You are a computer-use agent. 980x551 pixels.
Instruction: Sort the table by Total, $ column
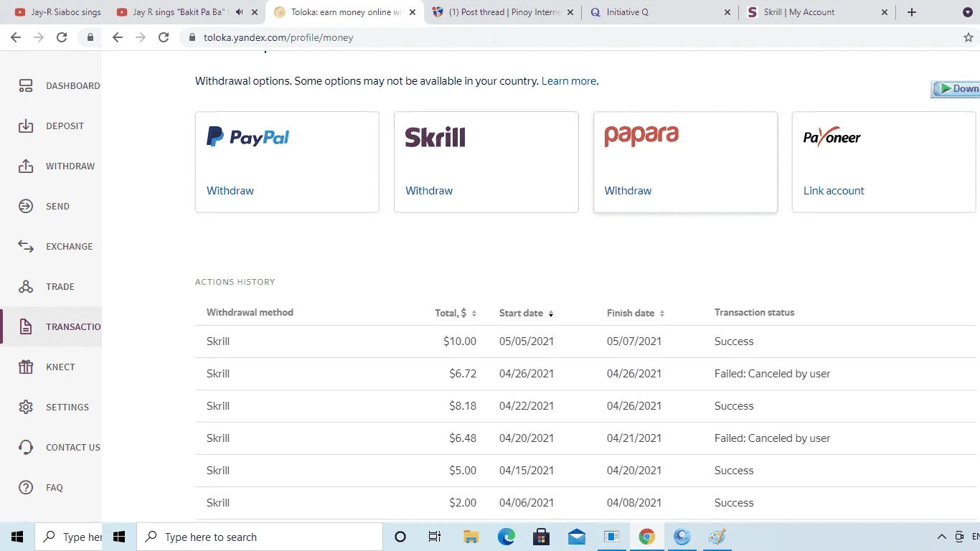(456, 313)
